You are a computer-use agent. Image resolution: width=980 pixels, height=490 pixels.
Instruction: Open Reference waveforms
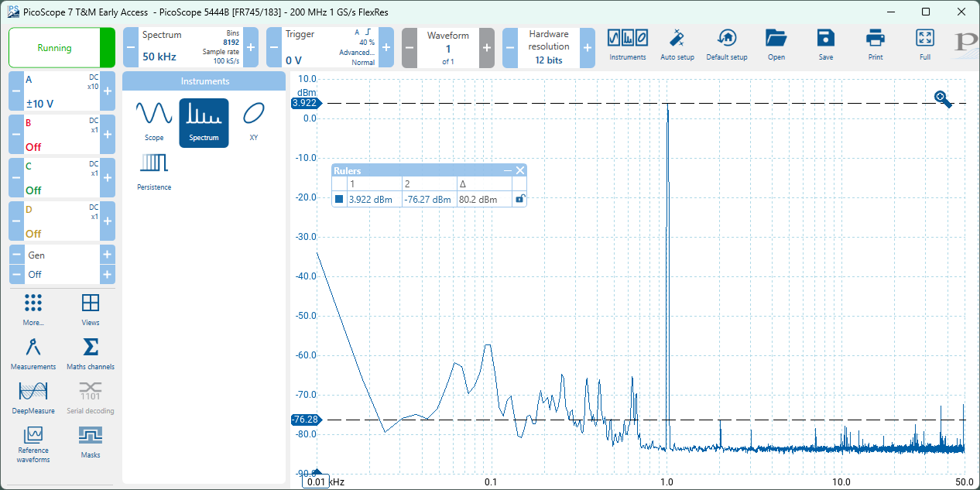(x=33, y=444)
